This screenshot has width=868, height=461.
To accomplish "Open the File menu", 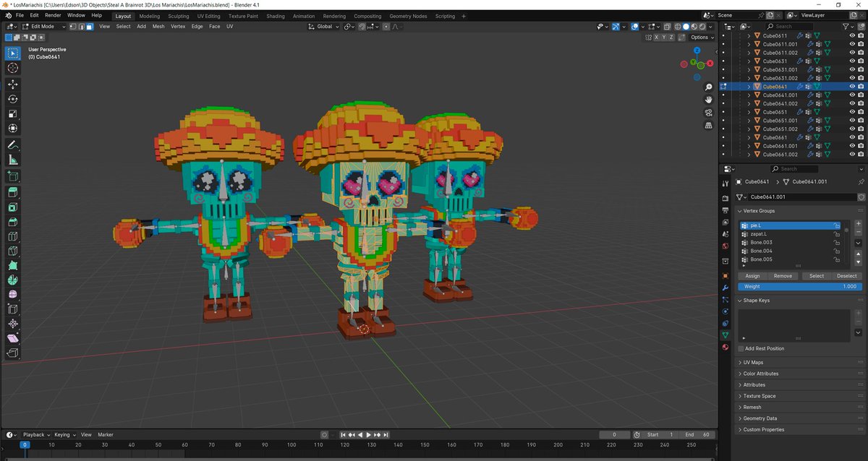I will pos(20,15).
